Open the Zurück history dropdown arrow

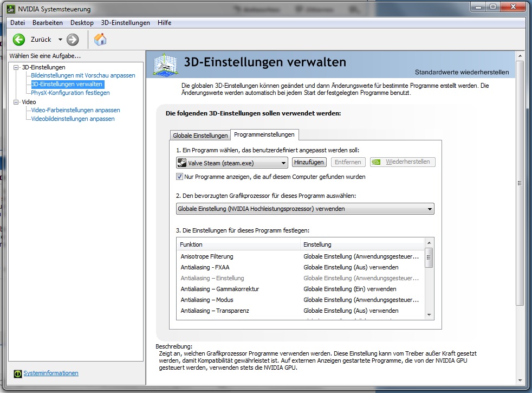tap(60, 40)
